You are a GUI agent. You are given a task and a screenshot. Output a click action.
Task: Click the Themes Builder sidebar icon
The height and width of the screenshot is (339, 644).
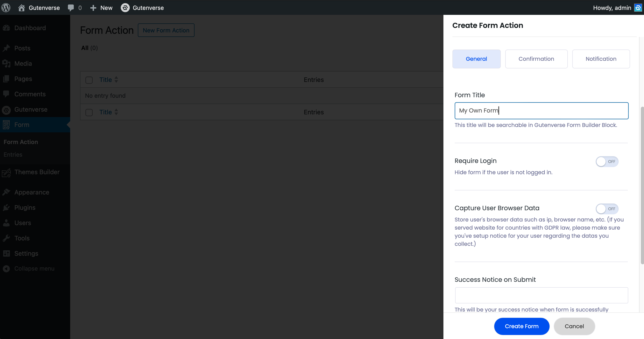coord(7,172)
